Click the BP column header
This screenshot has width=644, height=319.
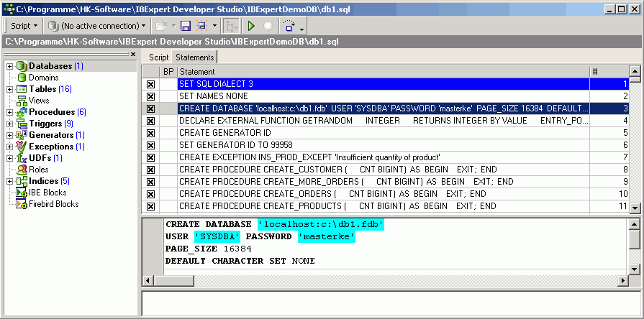point(168,72)
